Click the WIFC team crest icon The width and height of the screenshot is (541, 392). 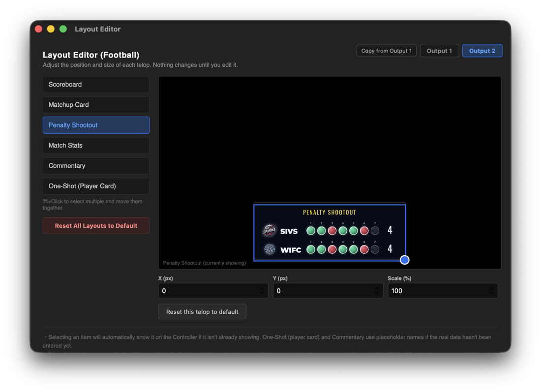tap(270, 249)
